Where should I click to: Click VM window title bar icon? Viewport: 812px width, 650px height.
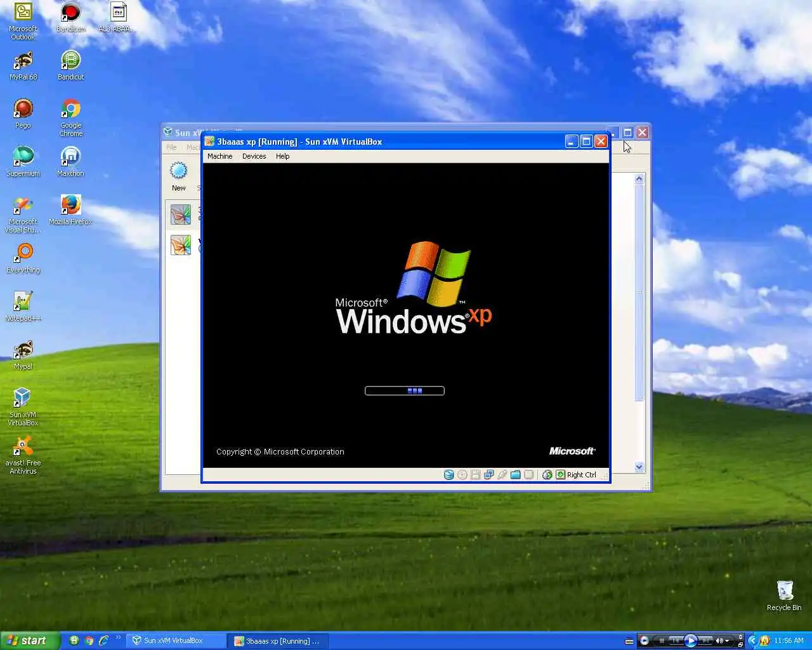pyautogui.click(x=209, y=142)
